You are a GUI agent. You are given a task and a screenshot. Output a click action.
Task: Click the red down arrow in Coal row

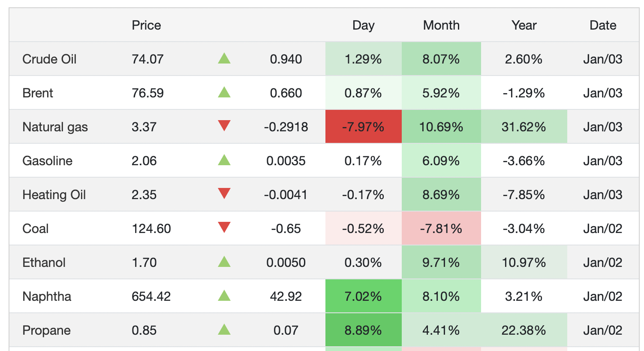224,227
